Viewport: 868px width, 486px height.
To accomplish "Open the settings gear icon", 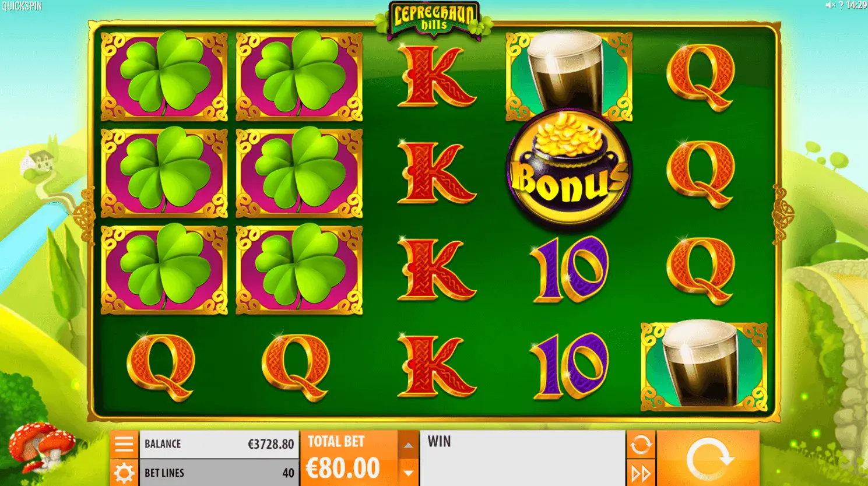I will point(124,473).
